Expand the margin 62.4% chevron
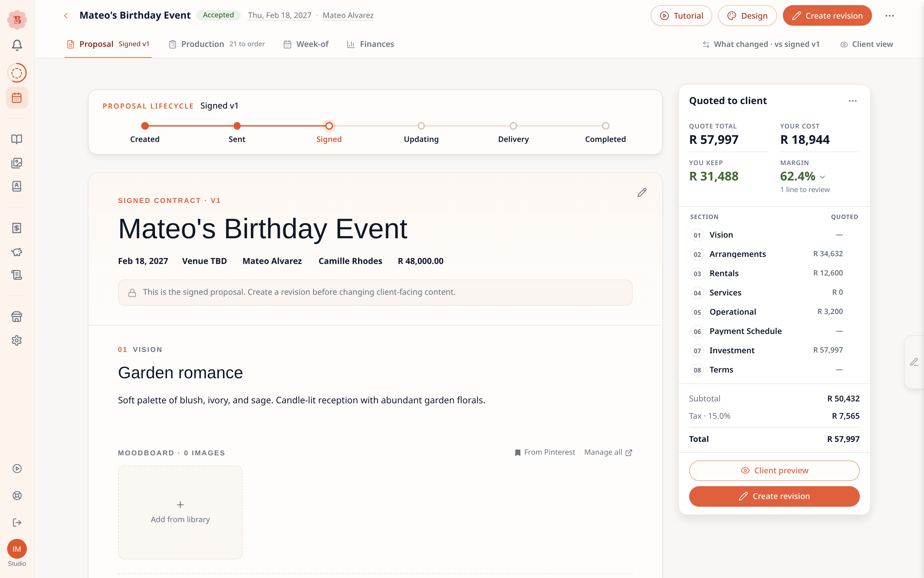Viewport: 924px width, 578px height. pos(822,177)
